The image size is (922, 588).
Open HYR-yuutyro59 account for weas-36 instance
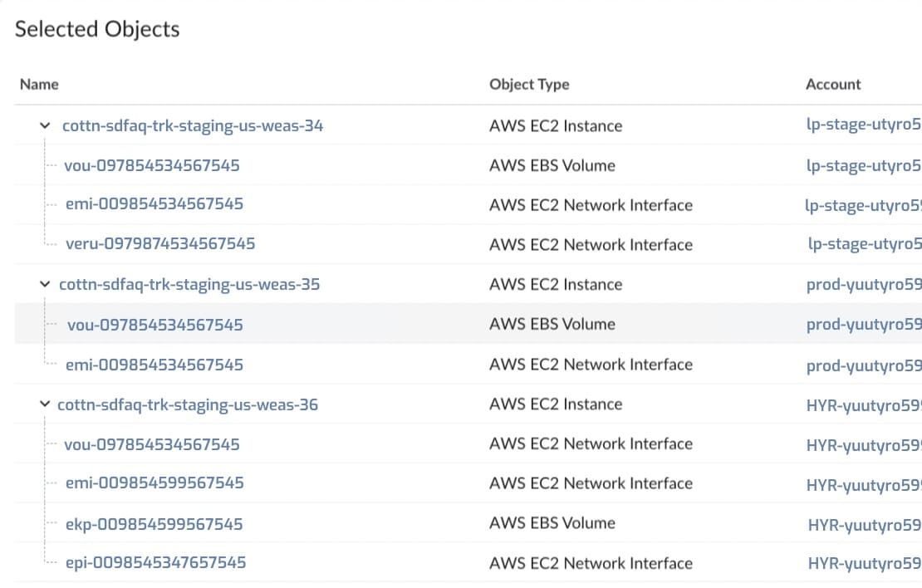pos(863,406)
